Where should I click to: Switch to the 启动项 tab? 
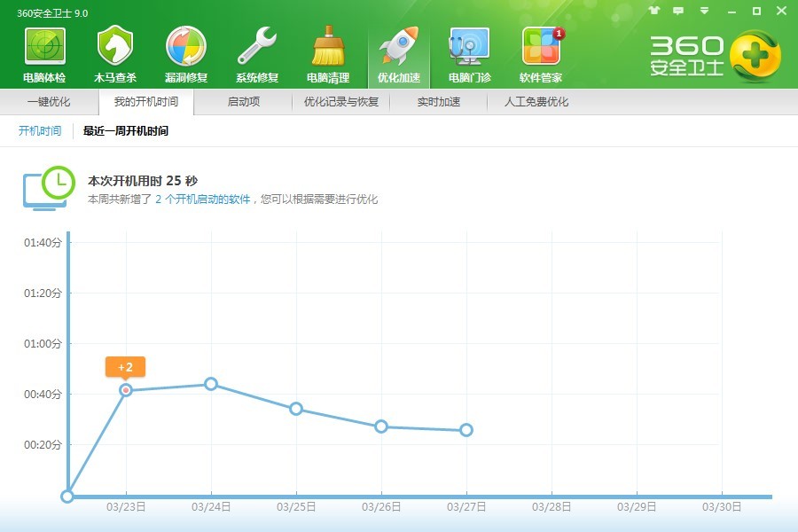(243, 102)
